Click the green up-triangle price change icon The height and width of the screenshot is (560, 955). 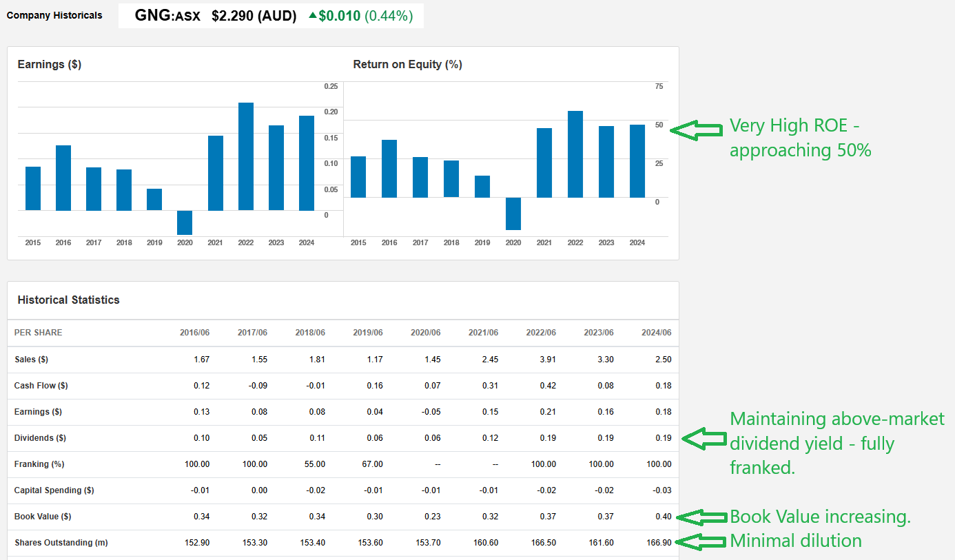pyautogui.click(x=313, y=15)
